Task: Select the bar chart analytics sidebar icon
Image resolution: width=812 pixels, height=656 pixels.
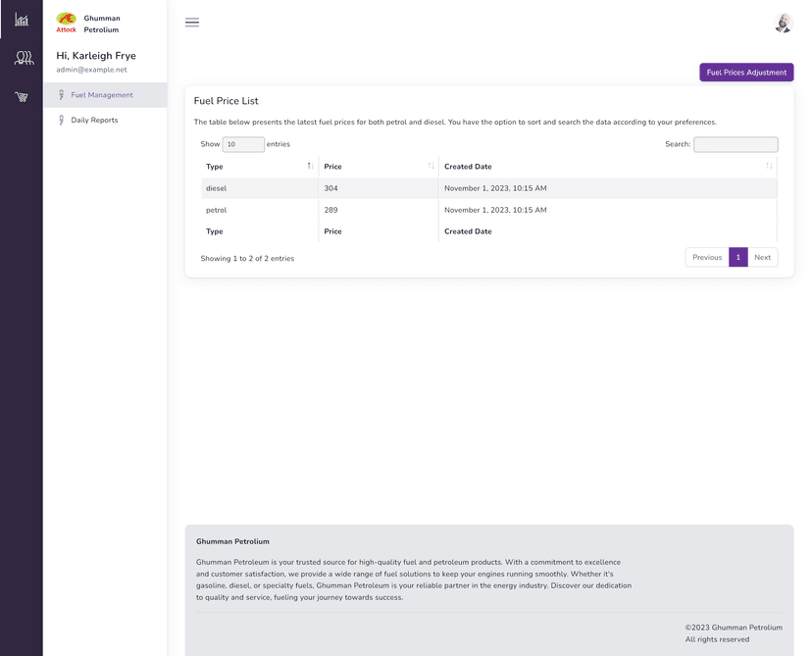Action: click(x=21, y=19)
